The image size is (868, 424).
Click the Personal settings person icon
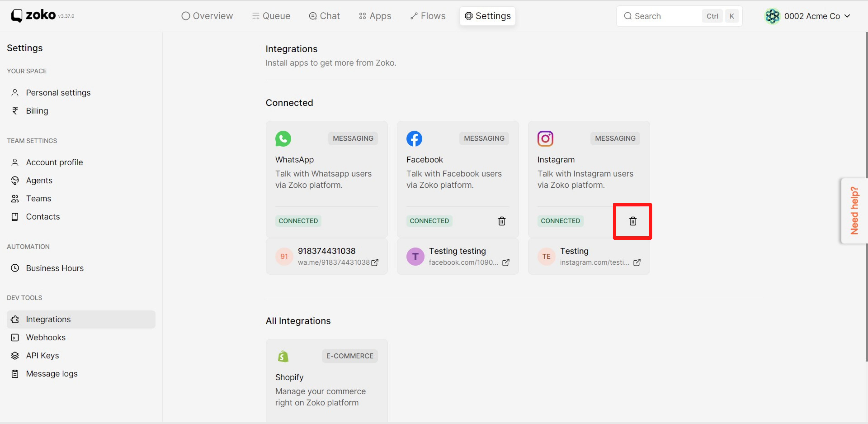[15, 92]
